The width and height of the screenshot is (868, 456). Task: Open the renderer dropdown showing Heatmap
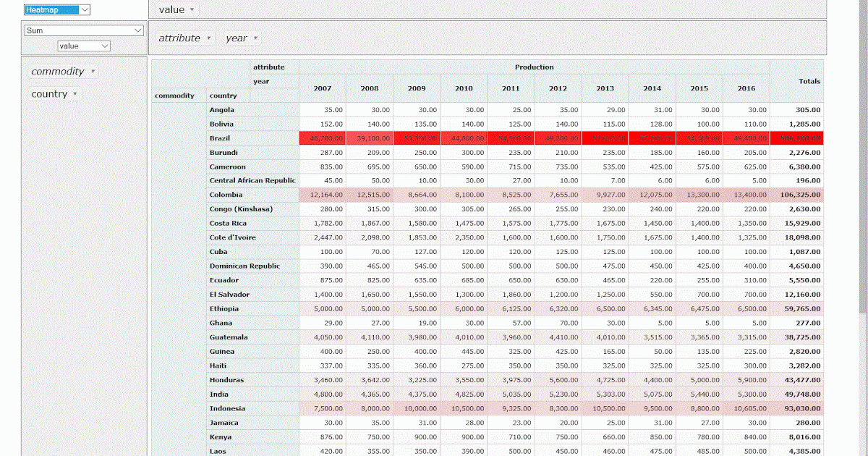(x=57, y=10)
